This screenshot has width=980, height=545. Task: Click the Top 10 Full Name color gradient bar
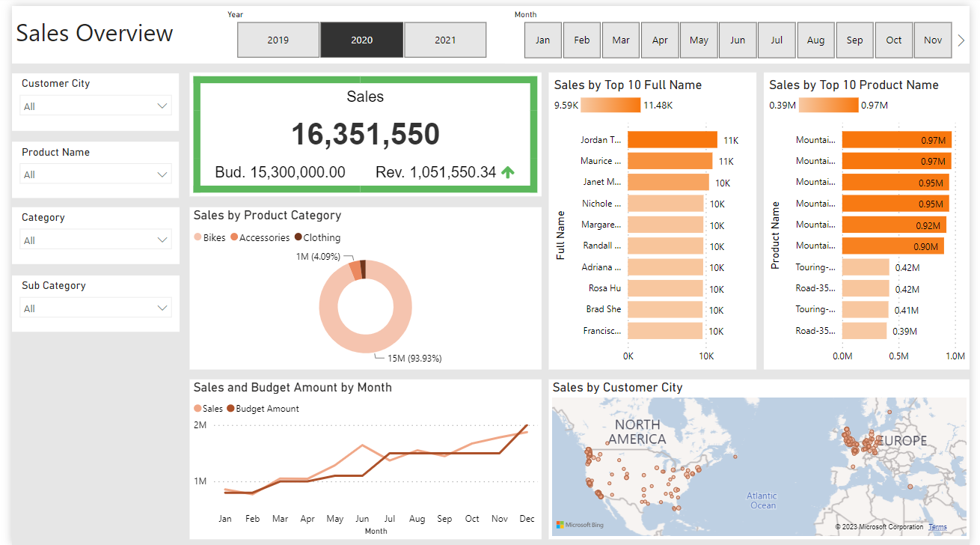pyautogui.click(x=610, y=106)
